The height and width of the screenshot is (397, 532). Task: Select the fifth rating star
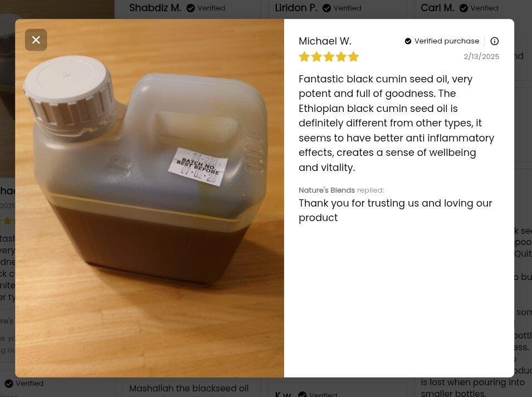354,57
